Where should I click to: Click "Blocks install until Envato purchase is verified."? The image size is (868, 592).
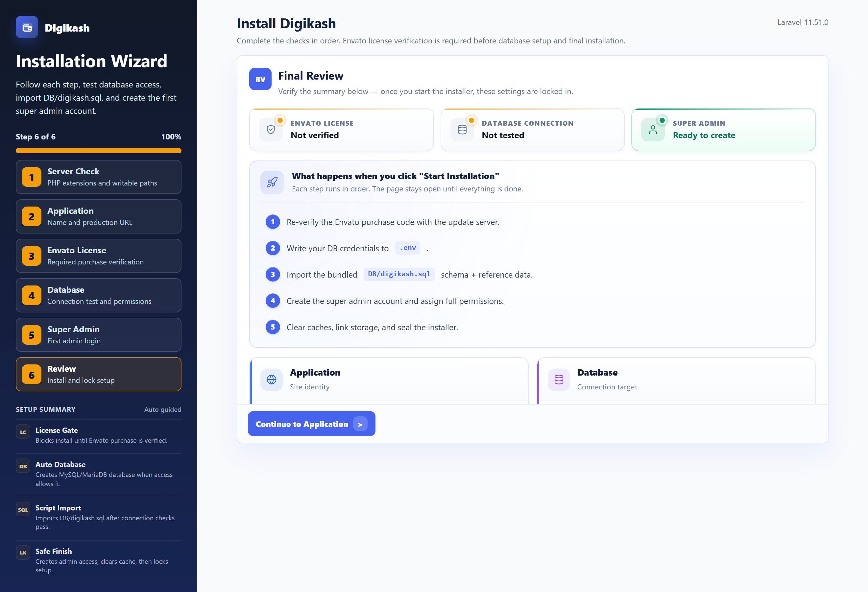pyautogui.click(x=102, y=441)
